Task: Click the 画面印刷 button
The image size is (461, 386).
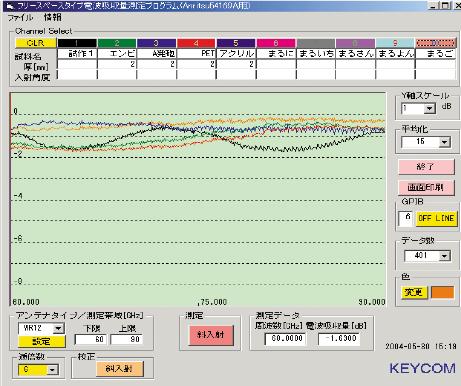Action: coord(426,187)
